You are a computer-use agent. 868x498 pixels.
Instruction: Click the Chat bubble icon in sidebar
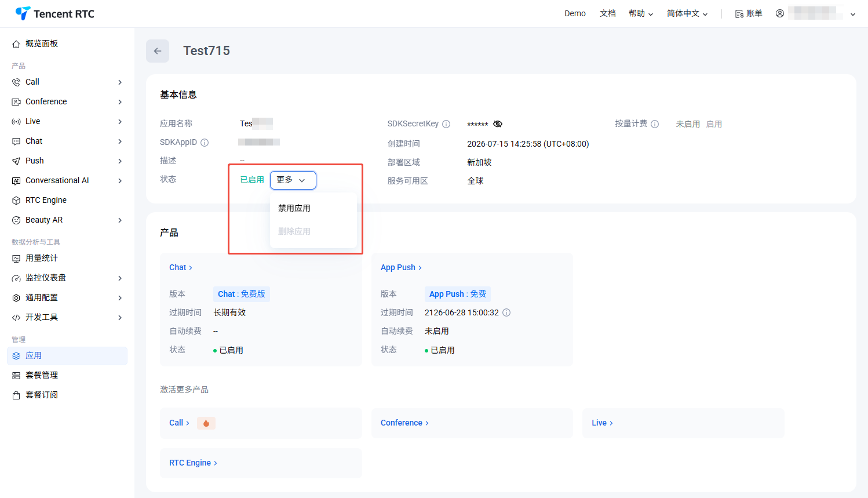16,141
